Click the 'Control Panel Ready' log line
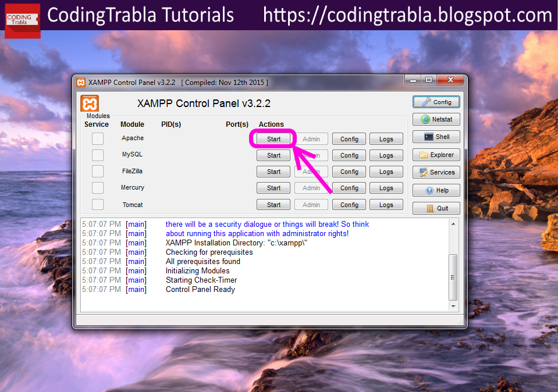The image size is (558, 392). 200,289
